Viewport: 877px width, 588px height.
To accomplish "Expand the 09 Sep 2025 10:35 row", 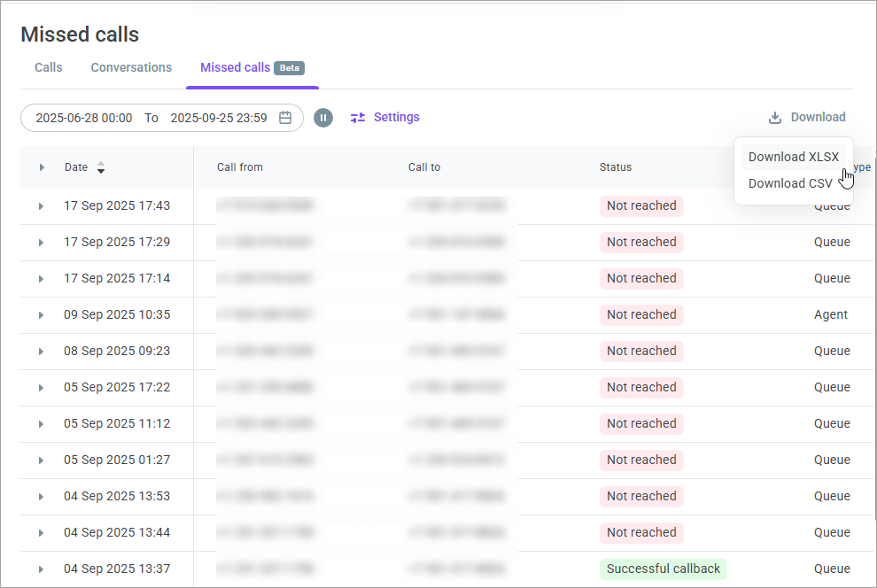I will click(41, 315).
